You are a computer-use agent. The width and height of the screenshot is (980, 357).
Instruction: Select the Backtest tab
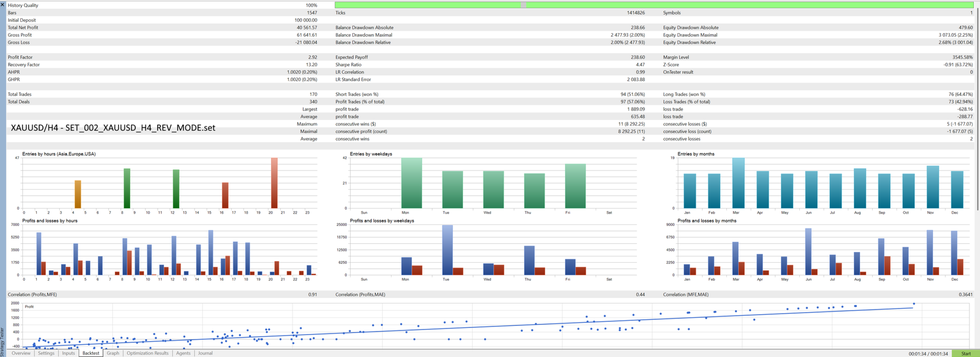91,353
